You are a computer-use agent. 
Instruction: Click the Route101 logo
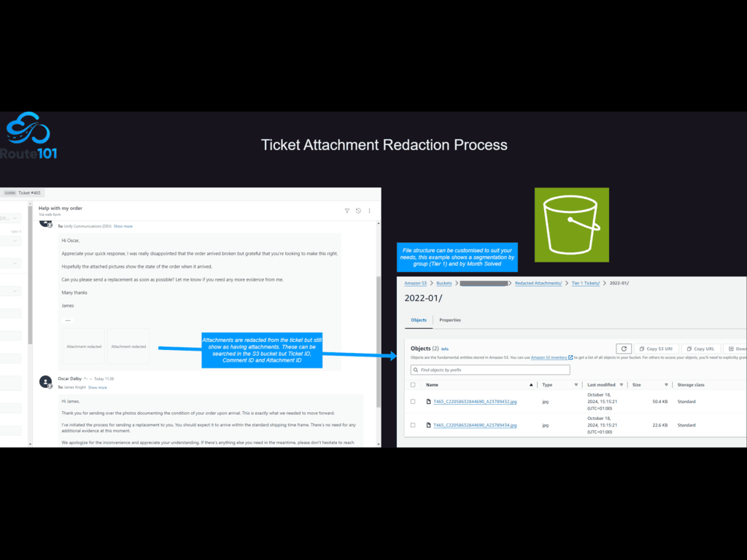click(28, 136)
